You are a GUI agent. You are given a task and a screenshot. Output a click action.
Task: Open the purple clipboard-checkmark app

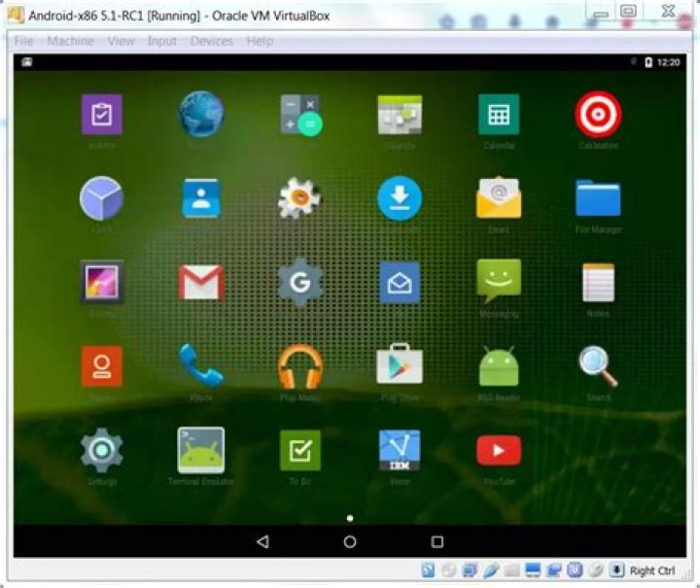(102, 115)
